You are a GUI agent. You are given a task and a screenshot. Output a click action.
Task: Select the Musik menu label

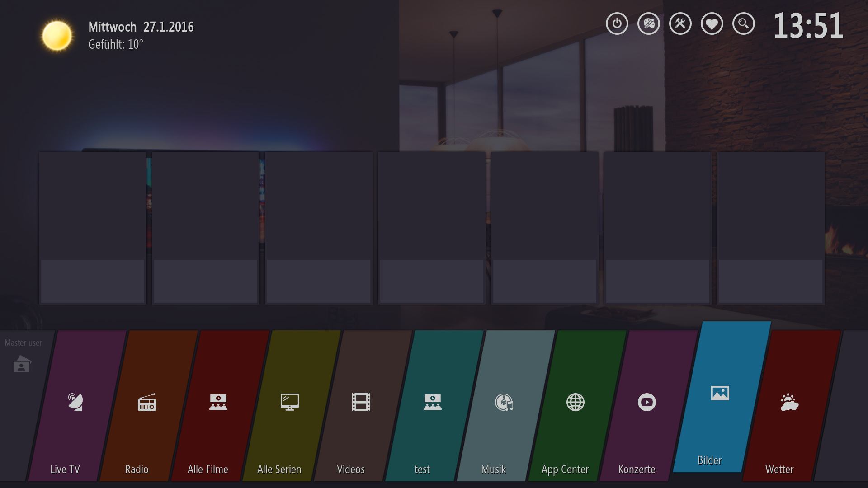[494, 469]
